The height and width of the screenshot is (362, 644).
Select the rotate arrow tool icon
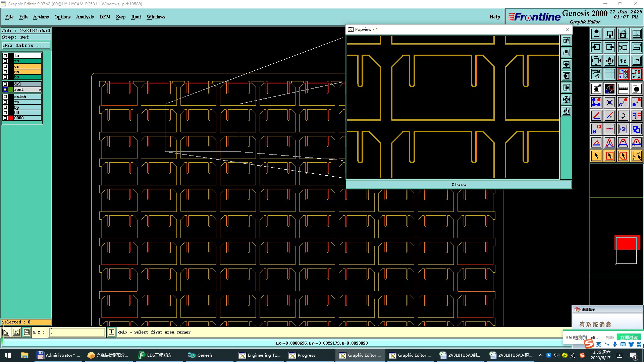(x=623, y=116)
